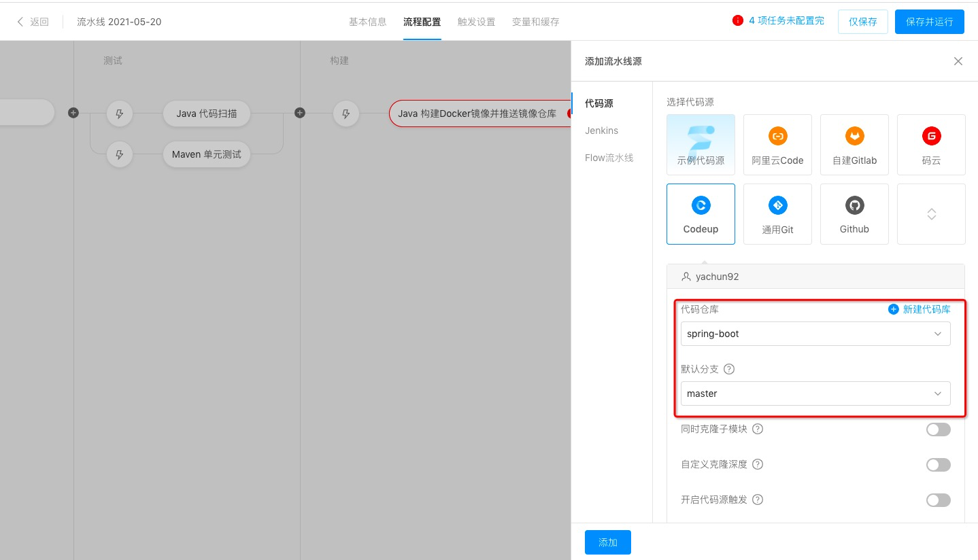Viewport: 978px width, 560px height.
Task: Open Java 构建Docker镜像并推送镜像仓库 node
Action: [480, 113]
